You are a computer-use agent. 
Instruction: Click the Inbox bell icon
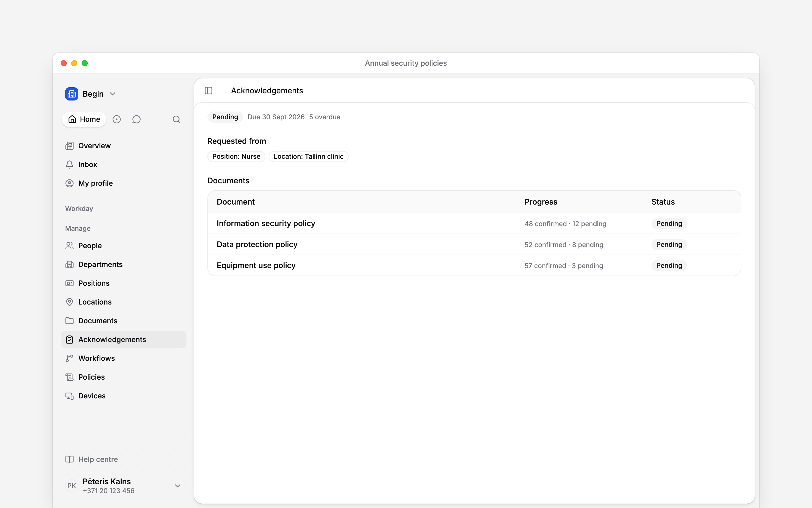[x=70, y=165]
